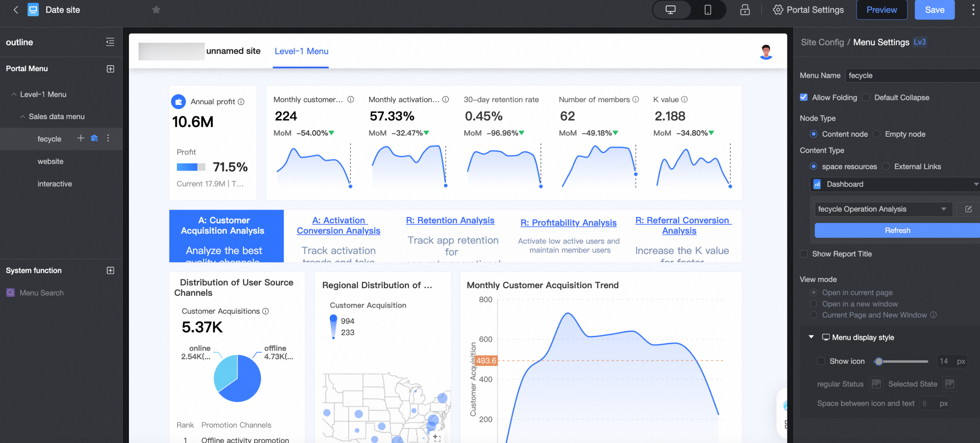Star the Date site as favorite
Image resolution: width=980 pixels, height=443 pixels.
coord(156,10)
